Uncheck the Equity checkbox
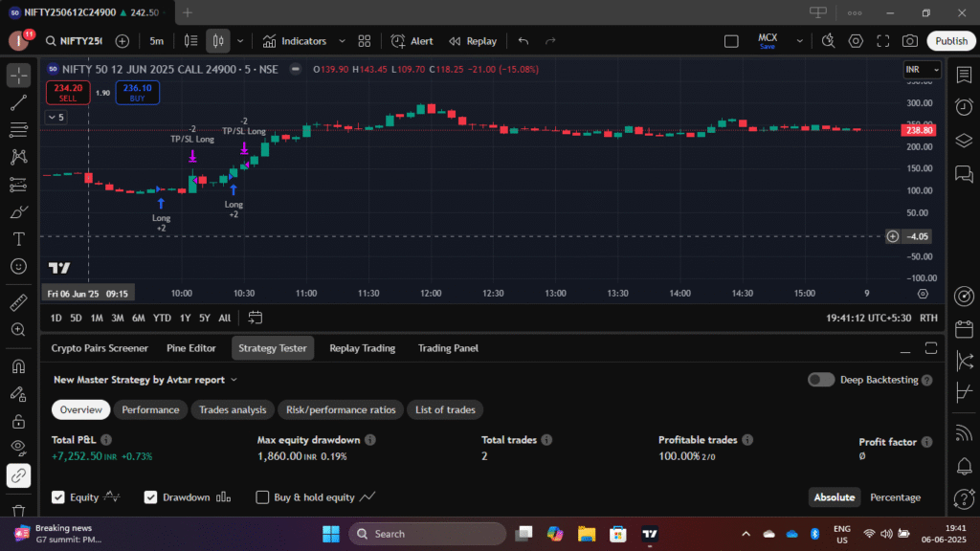Viewport: 980px width, 551px height. [x=58, y=497]
